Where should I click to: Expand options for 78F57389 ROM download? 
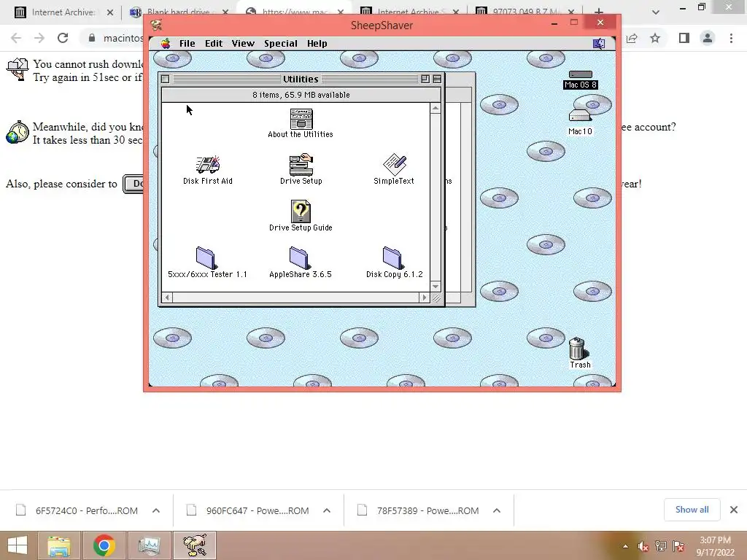click(496, 510)
